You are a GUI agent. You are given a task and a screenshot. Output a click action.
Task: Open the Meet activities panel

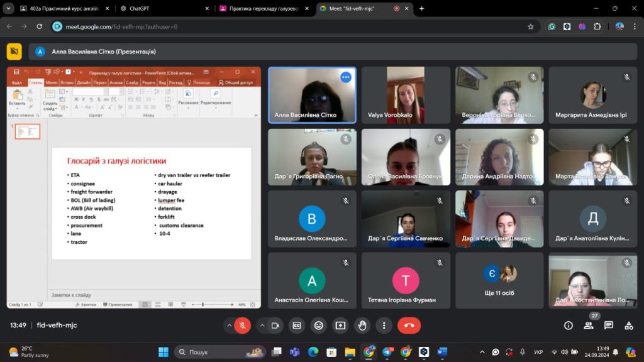(628, 326)
